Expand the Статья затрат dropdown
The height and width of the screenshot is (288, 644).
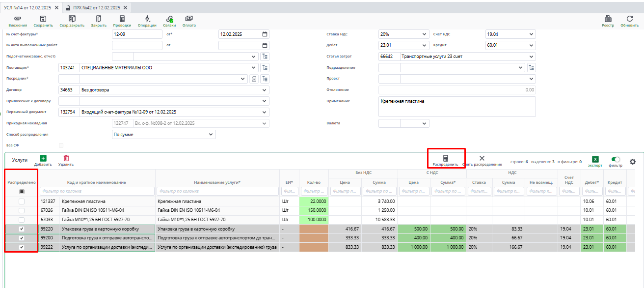(x=531, y=57)
